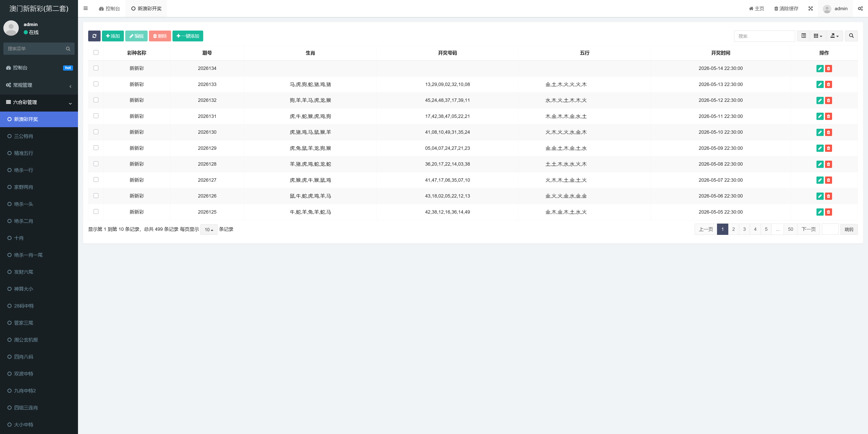Delete the row for period 2026132

[828, 100]
